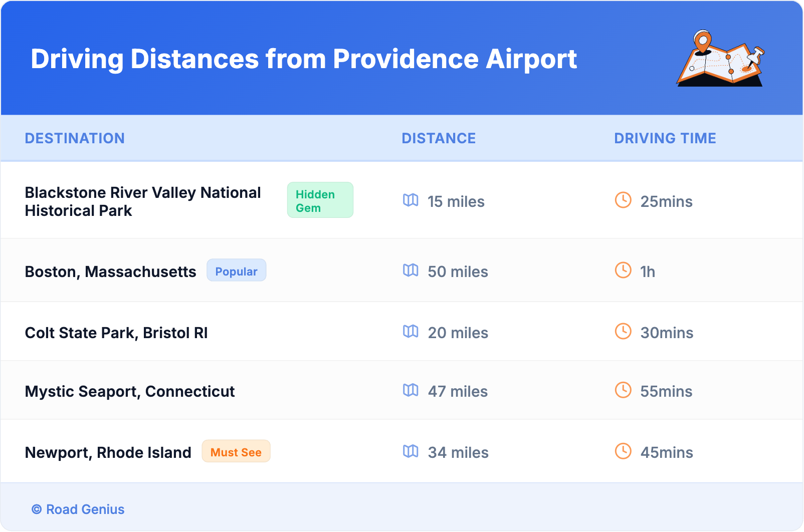Screen dimensions: 804x532
Task: Select the Distance column header
Action: coord(439,138)
